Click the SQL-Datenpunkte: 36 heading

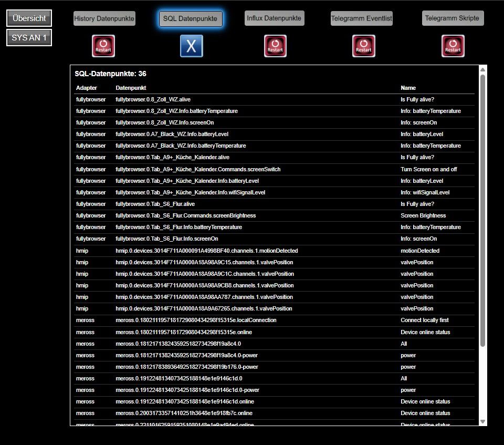tap(110, 74)
